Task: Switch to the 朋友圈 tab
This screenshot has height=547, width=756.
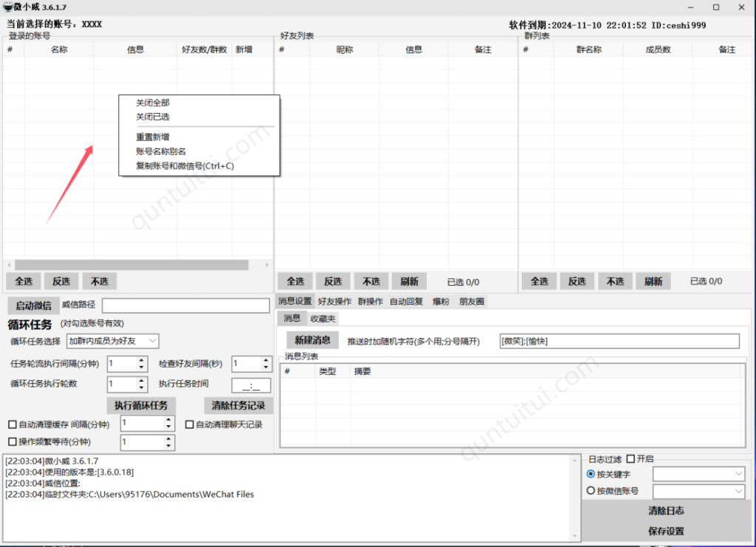Action: coord(471,301)
